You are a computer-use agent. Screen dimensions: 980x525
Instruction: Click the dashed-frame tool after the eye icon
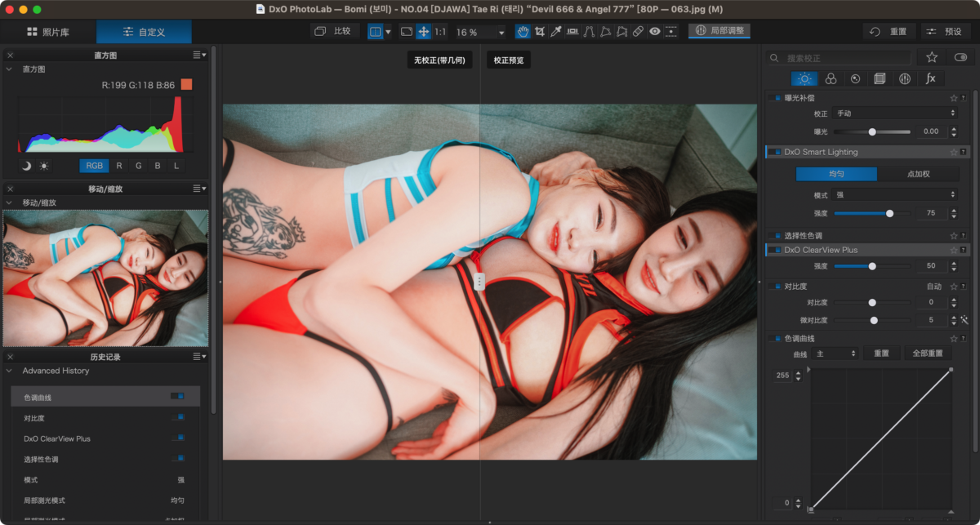[x=671, y=32]
